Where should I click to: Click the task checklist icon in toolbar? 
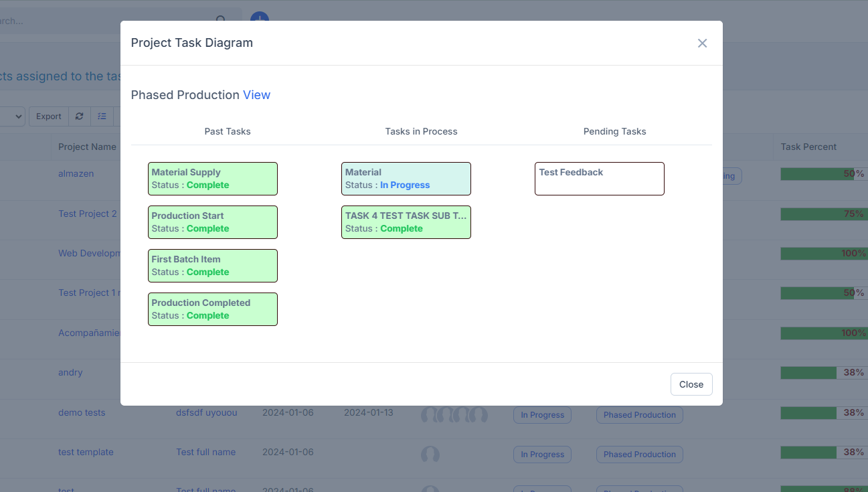[102, 116]
